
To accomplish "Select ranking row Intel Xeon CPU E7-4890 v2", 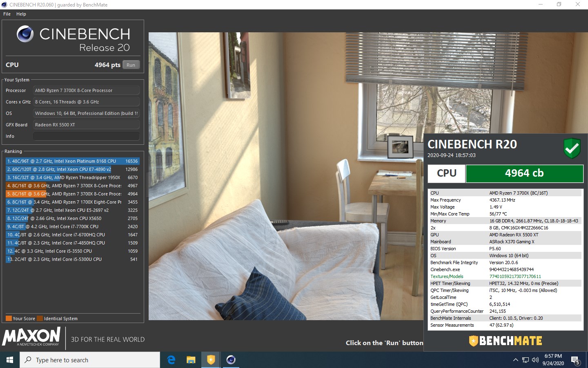I will point(73,169).
